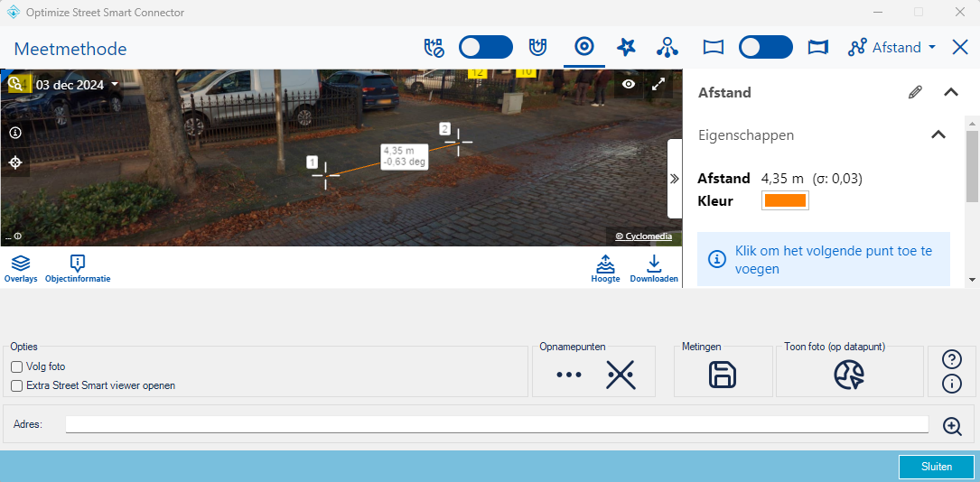Click the magnet snapping icon in toolbar
The width and height of the screenshot is (980, 482).
[x=537, y=48]
